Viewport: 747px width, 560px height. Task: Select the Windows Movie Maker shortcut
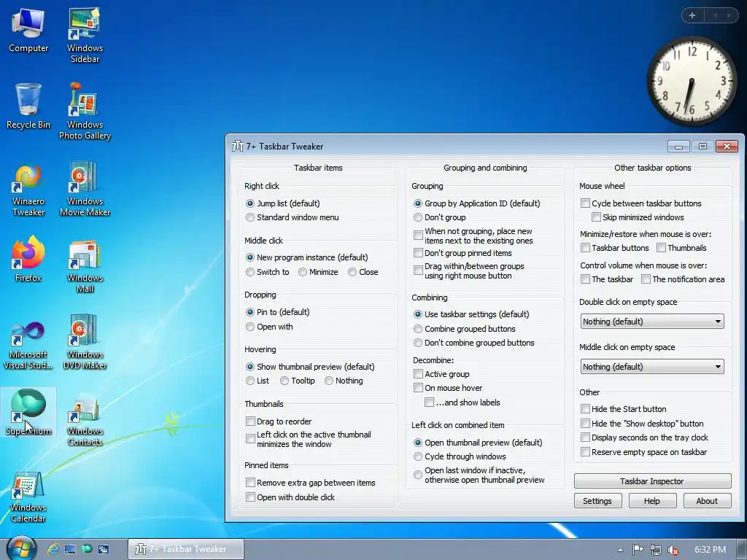pos(85,190)
